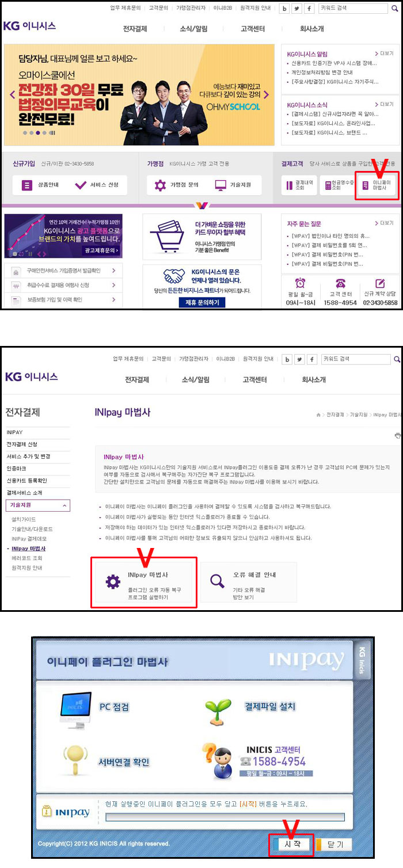Select the 기술지원 monitor icon
403x868 pixels.
pyautogui.click(x=220, y=185)
